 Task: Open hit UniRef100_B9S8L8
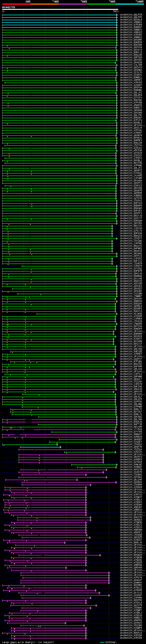coord(131,20)
